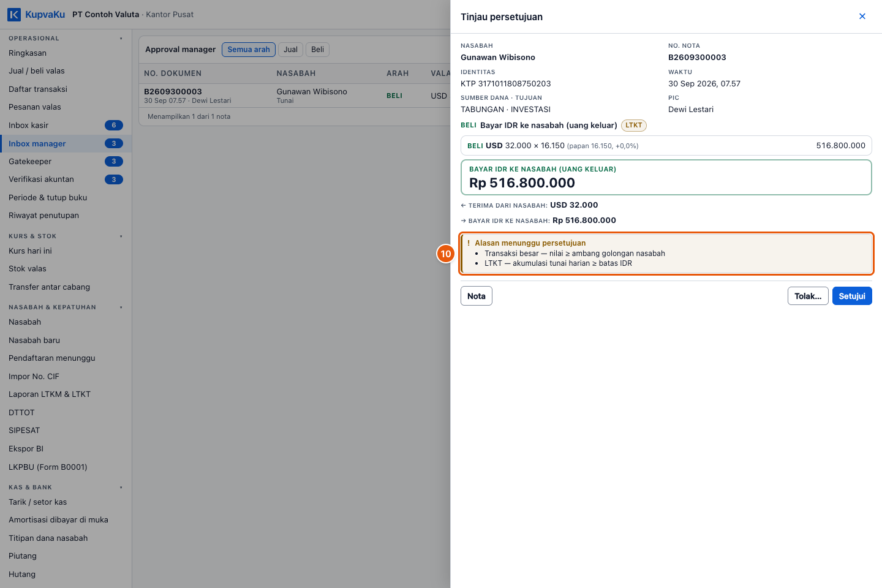
Task: Click Alasan menunggu persetujuan heading
Action: pyautogui.click(x=530, y=243)
